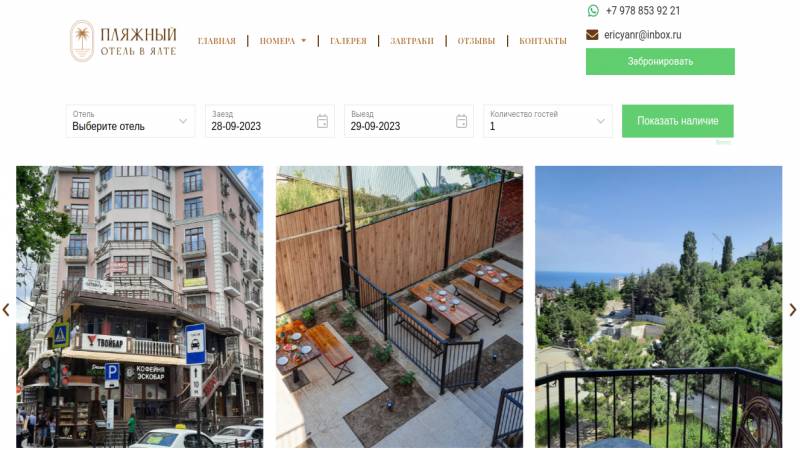
Task: Select the Заезд date field
Action: click(x=270, y=121)
